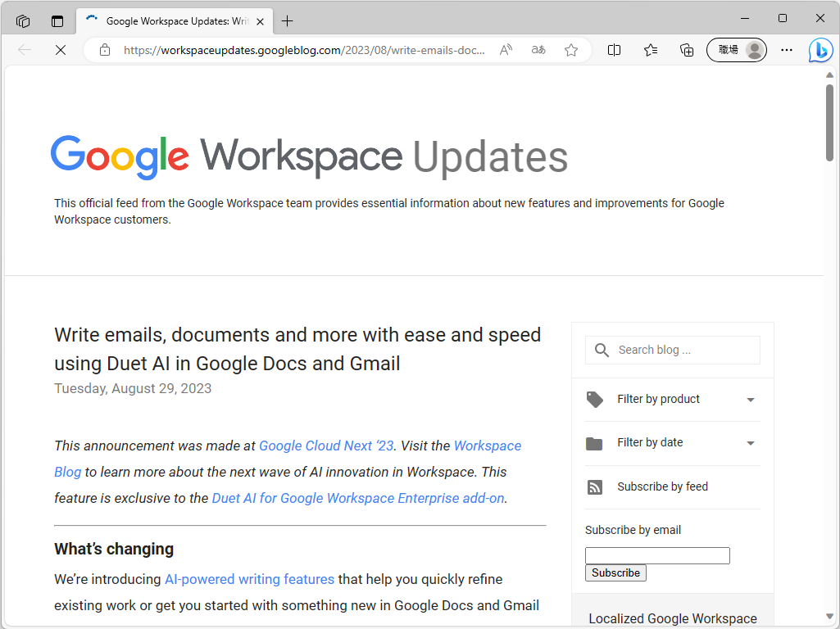Image resolution: width=840 pixels, height=629 pixels.
Task: Open the Settings and more menu
Action: coord(786,50)
